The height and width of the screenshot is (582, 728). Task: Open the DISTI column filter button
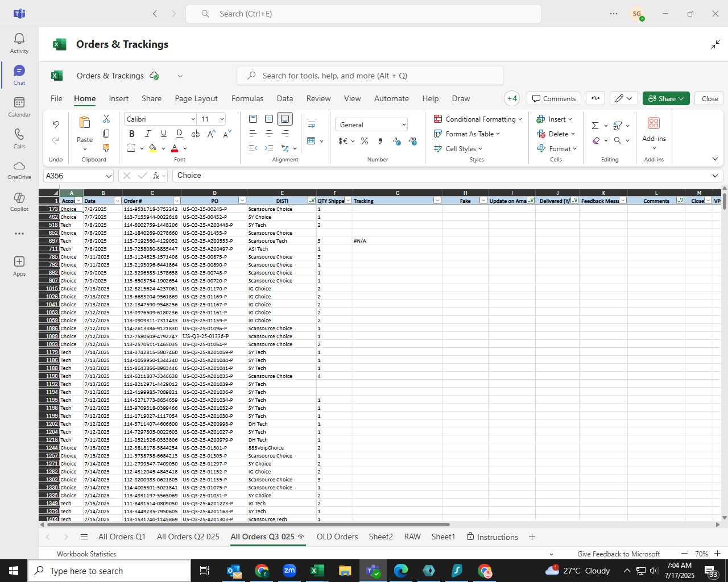click(x=312, y=201)
